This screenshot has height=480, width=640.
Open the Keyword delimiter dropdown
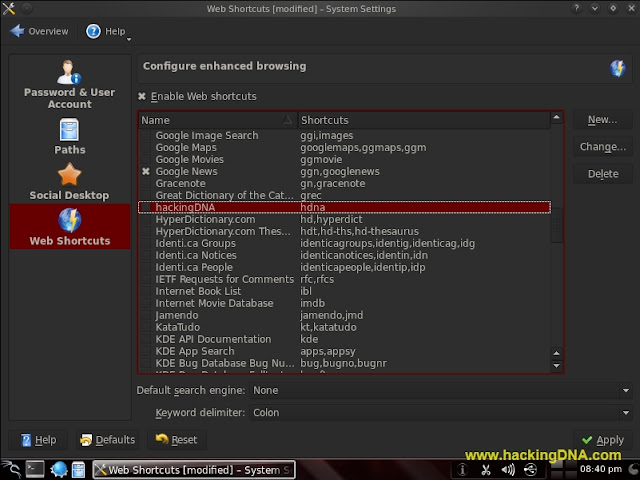440,413
